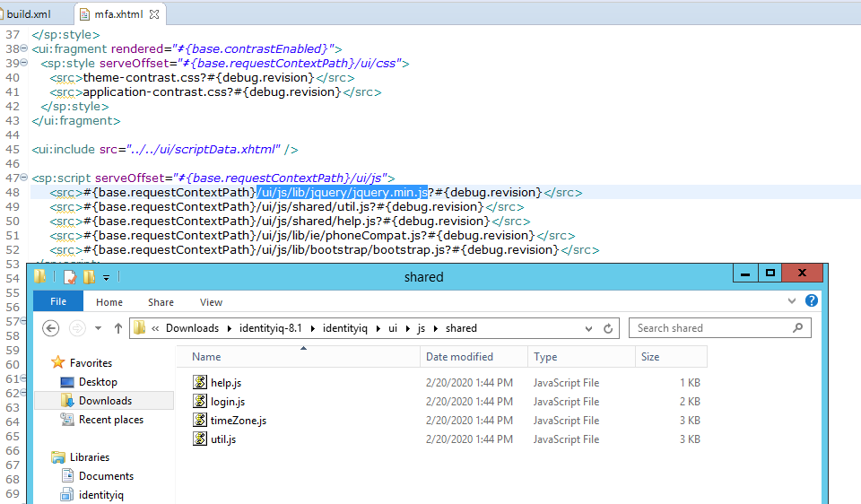This screenshot has height=504, width=861.
Task: Expand the address bar history dropdown
Action: tap(587, 328)
